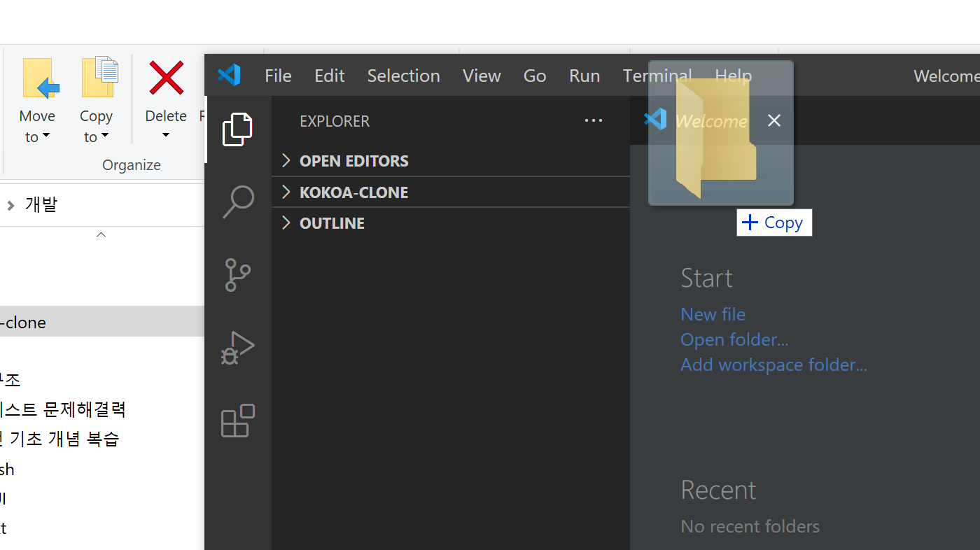Click the VS Code logo in the title bar
The height and width of the screenshot is (550, 980).
coord(229,75)
